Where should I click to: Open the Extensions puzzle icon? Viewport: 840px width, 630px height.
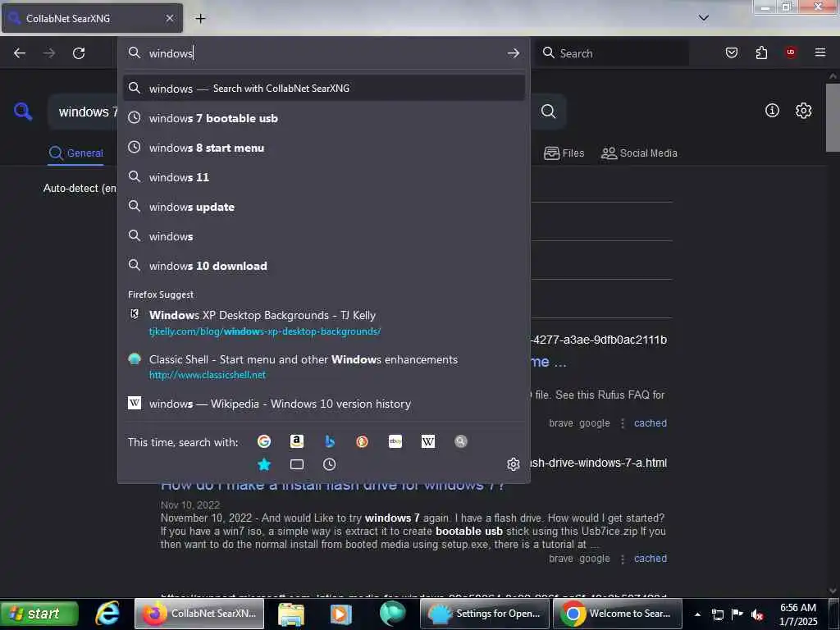pyautogui.click(x=761, y=52)
